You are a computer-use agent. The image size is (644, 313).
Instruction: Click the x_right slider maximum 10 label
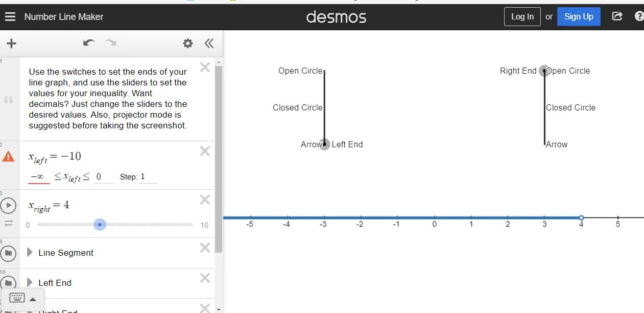click(204, 225)
